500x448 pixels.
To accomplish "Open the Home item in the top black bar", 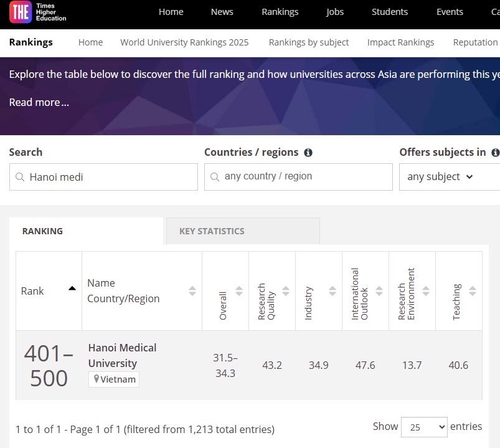I will coord(171,12).
